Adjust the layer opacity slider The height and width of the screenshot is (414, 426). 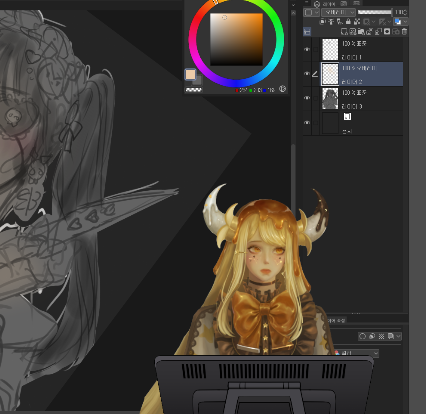pyautogui.click(x=375, y=12)
